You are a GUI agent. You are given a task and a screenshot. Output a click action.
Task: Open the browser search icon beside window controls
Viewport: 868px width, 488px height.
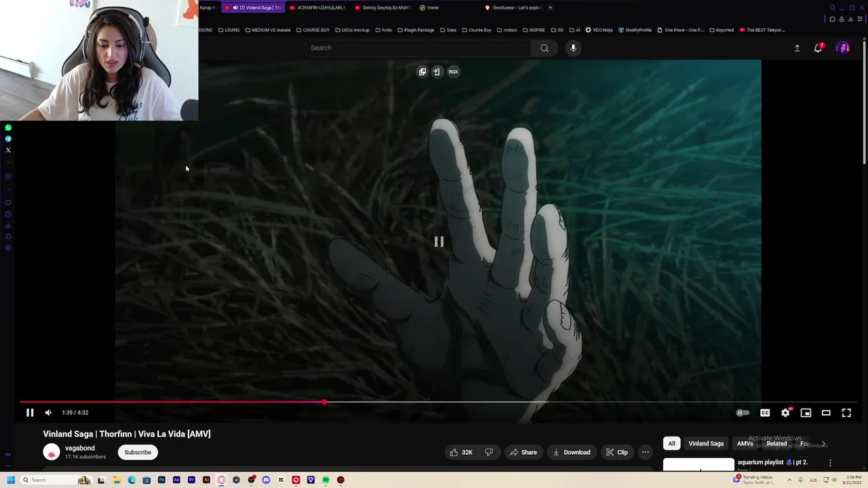pyautogui.click(x=832, y=8)
